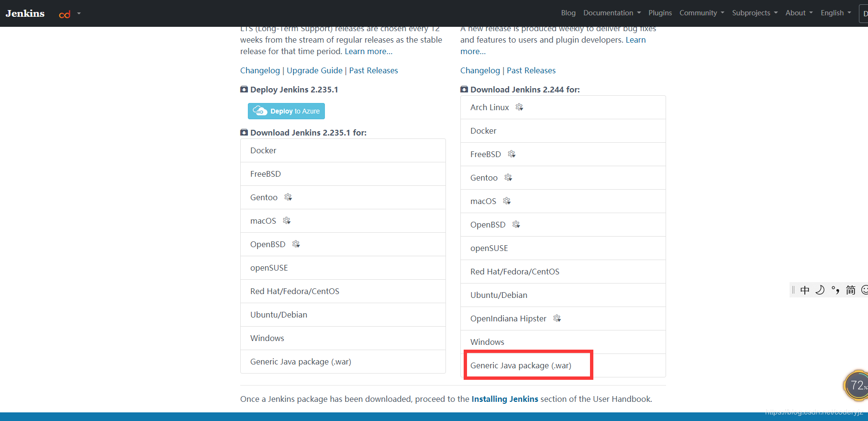Toggle simplified Chinese (简) in IME bar
The image size is (868, 421).
tap(851, 290)
